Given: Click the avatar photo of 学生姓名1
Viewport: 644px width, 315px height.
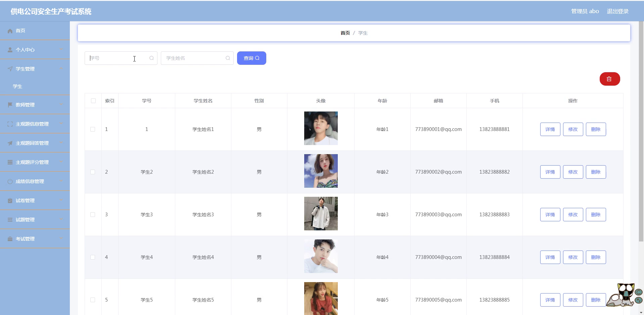Looking at the screenshot, I should (321, 128).
